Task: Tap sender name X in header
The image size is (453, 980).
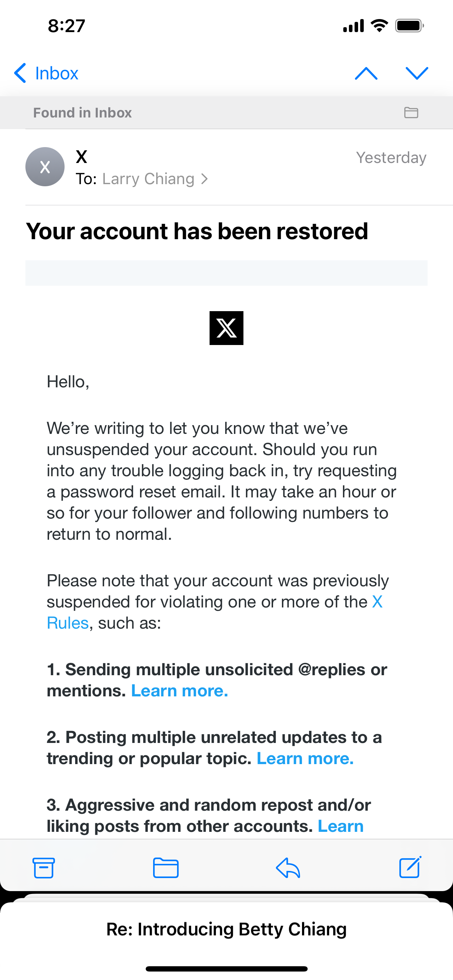Action: pyautogui.click(x=81, y=157)
